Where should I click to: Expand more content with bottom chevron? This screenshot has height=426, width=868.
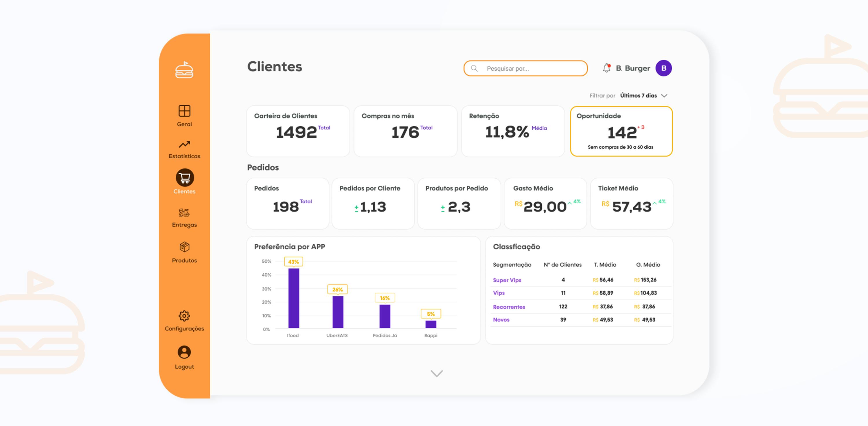pyautogui.click(x=437, y=373)
